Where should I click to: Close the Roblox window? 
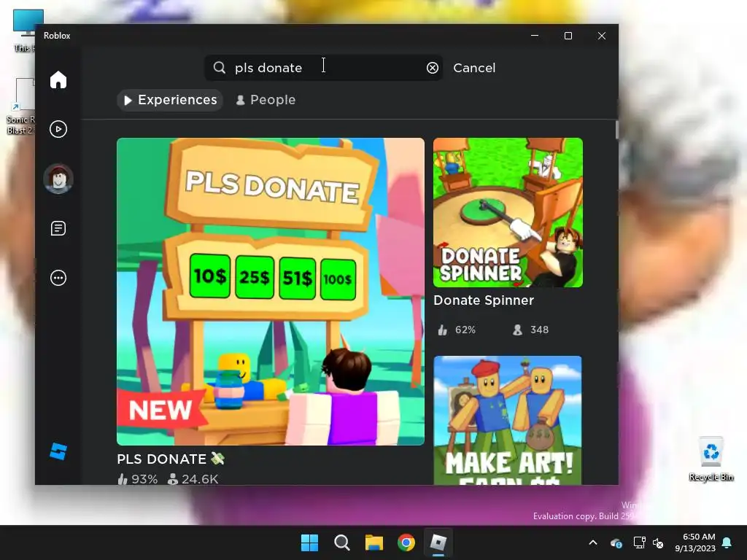[x=602, y=36]
